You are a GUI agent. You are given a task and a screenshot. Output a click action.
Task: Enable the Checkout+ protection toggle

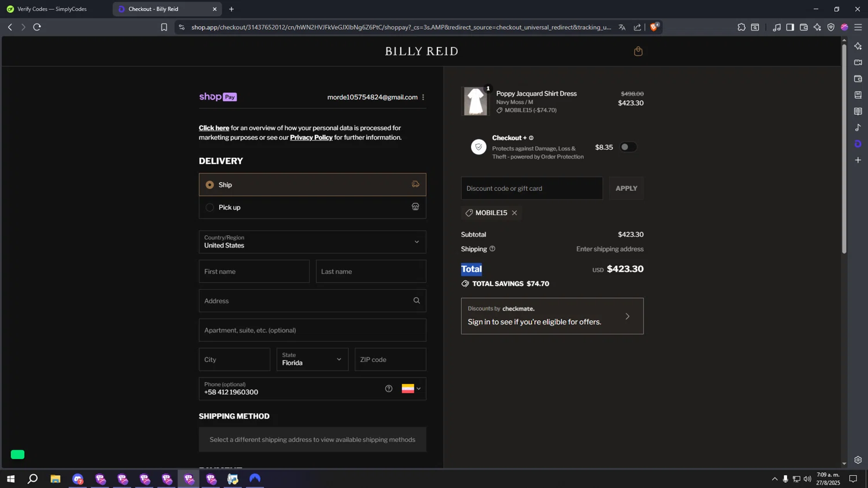[628, 147]
